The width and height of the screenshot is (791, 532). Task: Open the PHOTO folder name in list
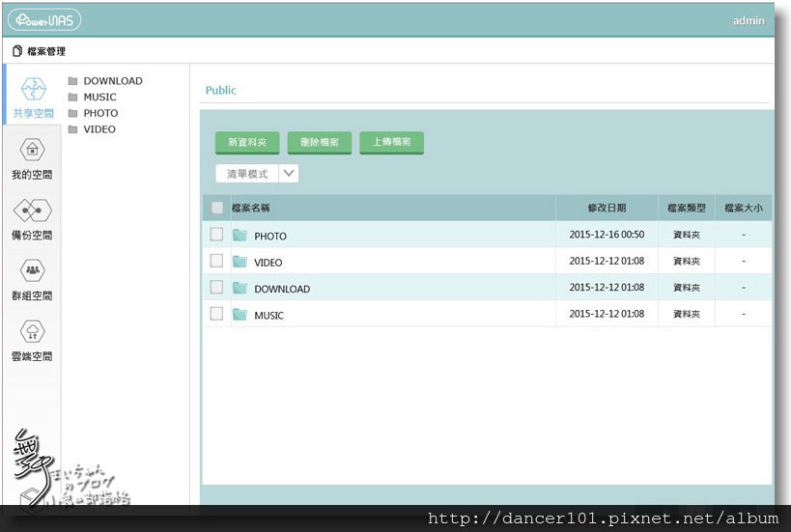[270, 236]
